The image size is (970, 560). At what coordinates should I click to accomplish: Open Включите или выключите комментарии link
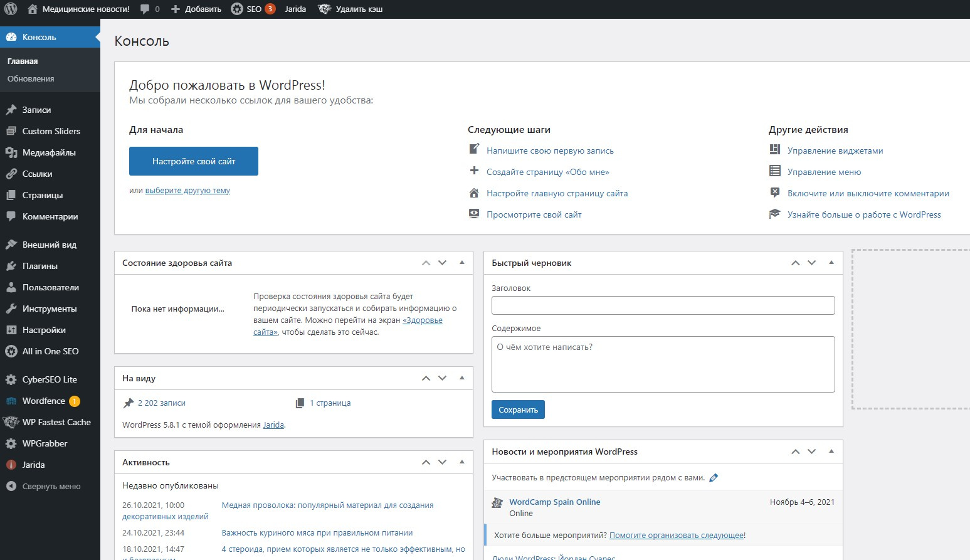click(x=868, y=193)
